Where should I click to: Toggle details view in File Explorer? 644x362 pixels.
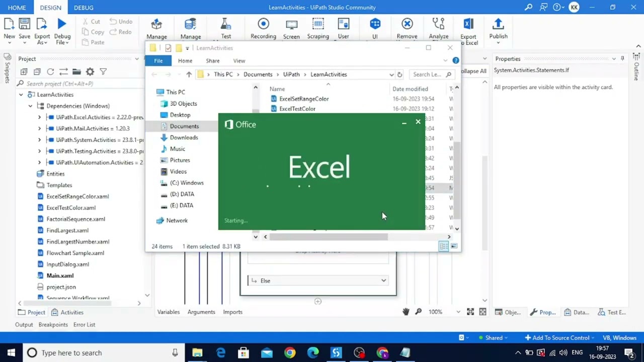pos(443,246)
